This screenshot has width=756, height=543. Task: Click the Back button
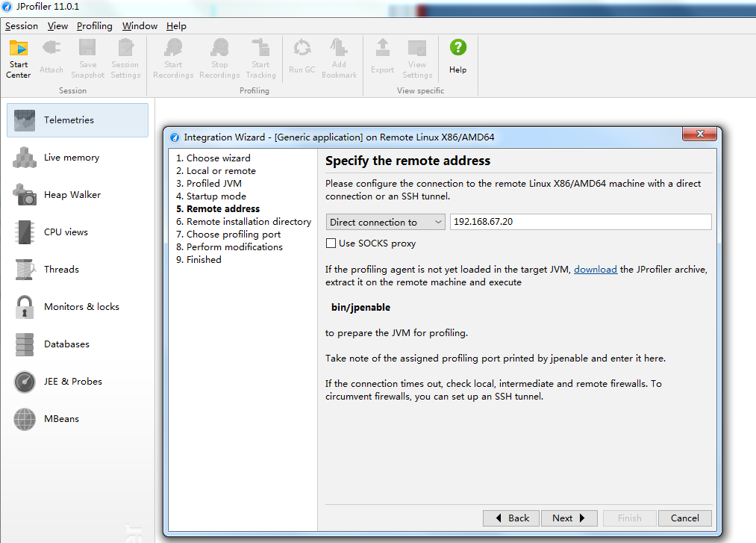[511, 518]
